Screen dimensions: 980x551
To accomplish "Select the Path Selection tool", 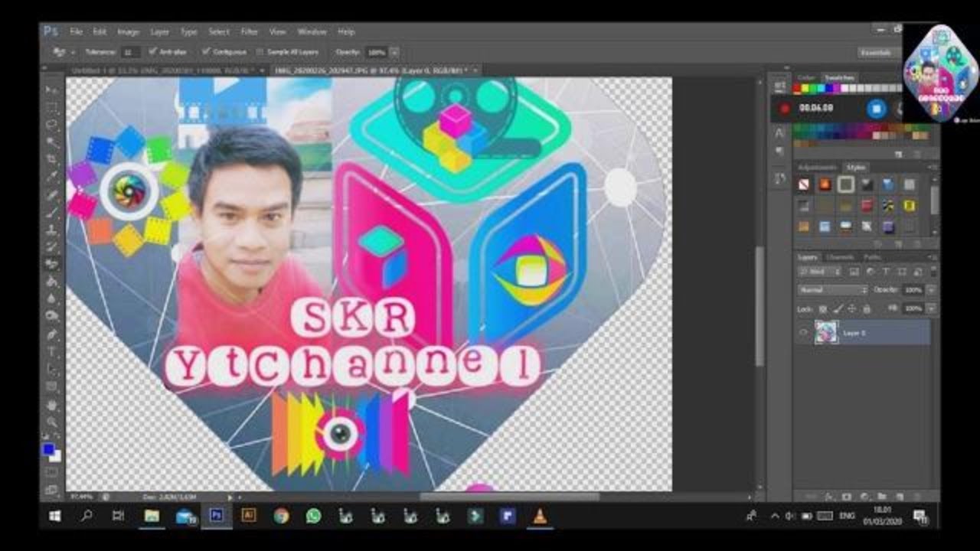I will point(52,370).
